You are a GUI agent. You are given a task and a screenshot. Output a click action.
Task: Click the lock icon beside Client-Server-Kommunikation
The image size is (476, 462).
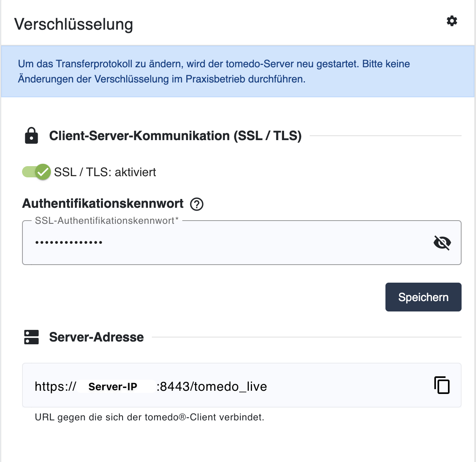31,136
